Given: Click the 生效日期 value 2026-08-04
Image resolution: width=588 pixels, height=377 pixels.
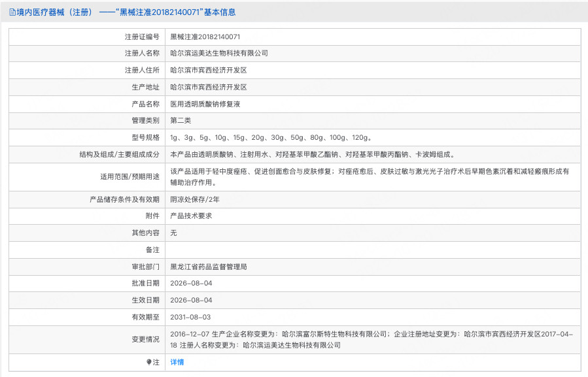Looking at the screenshot, I should [191, 300].
